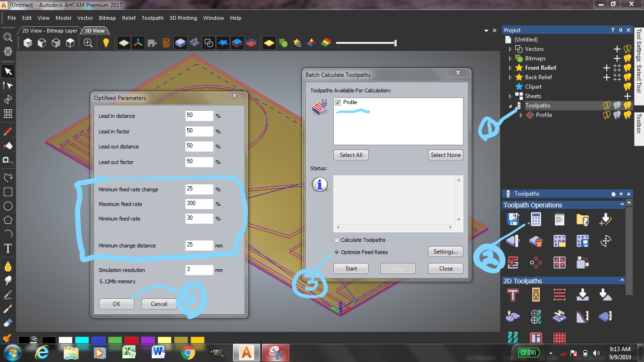Click Select All in Batch Calculate
644x362 pixels.
(351, 155)
